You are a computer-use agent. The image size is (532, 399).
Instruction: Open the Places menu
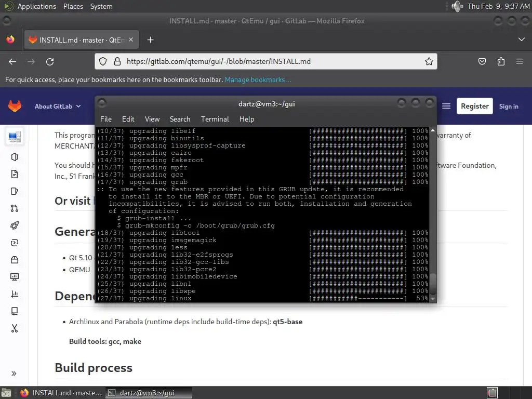73,6
